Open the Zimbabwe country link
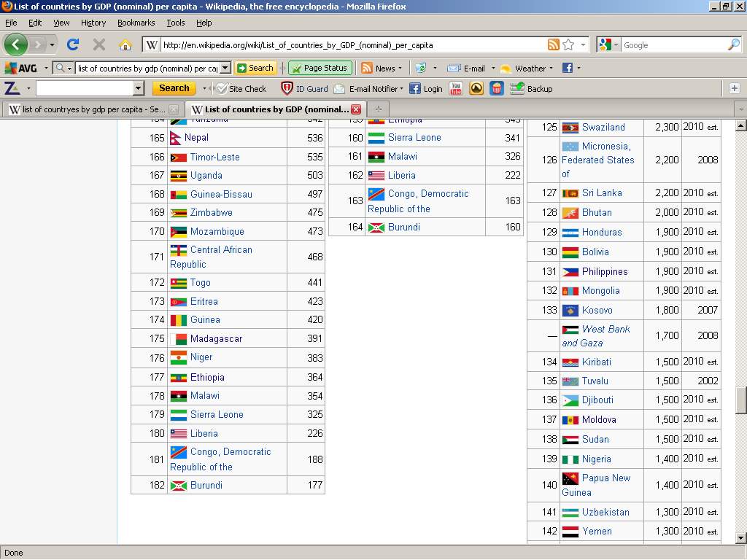 (211, 213)
